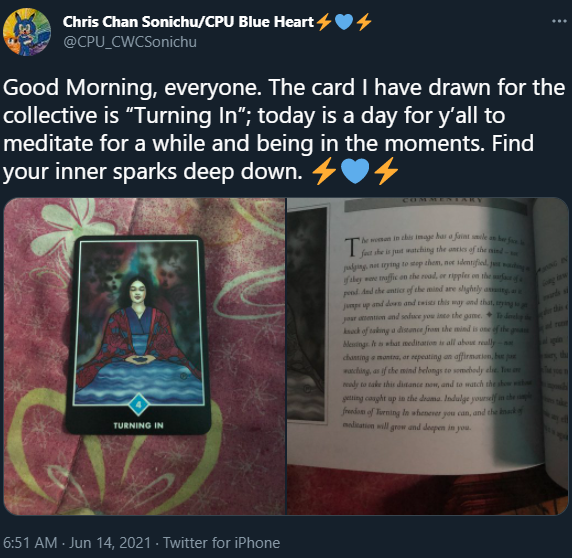Click the blue heart emoji ending the tweet
Screen dimensions: 572x558
pos(355,171)
